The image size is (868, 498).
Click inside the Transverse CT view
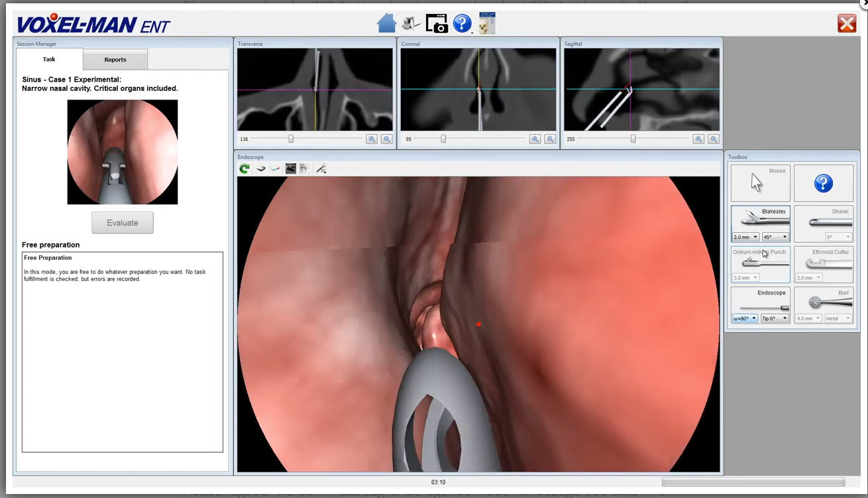(x=315, y=90)
